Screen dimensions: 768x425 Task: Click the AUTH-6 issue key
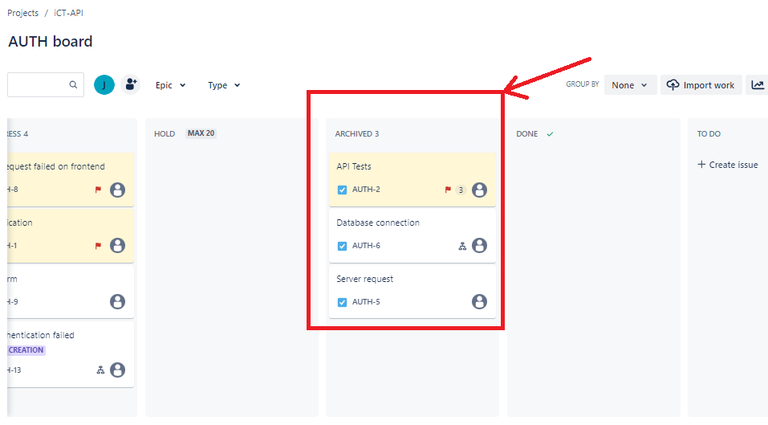(366, 246)
